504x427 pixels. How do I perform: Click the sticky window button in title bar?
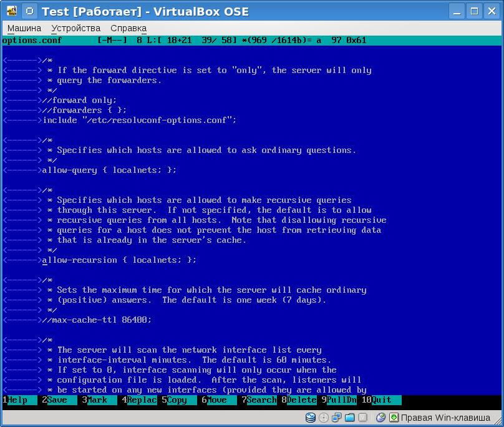click(28, 11)
